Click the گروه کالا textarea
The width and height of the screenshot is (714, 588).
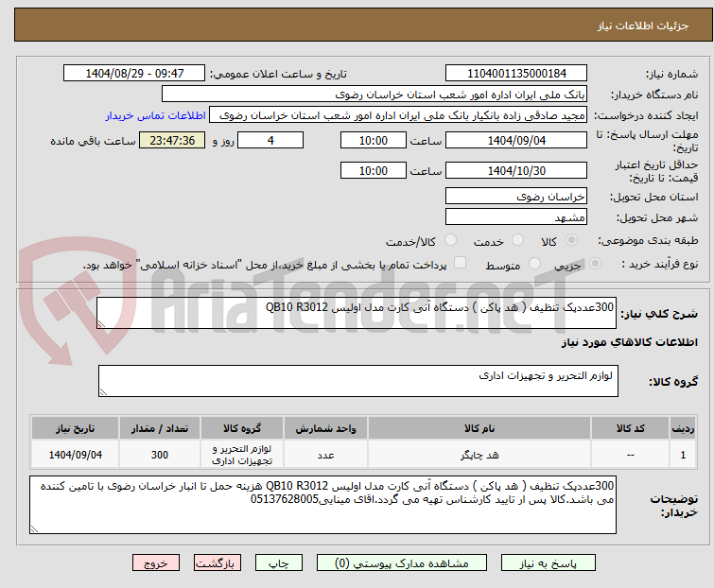coord(358,381)
